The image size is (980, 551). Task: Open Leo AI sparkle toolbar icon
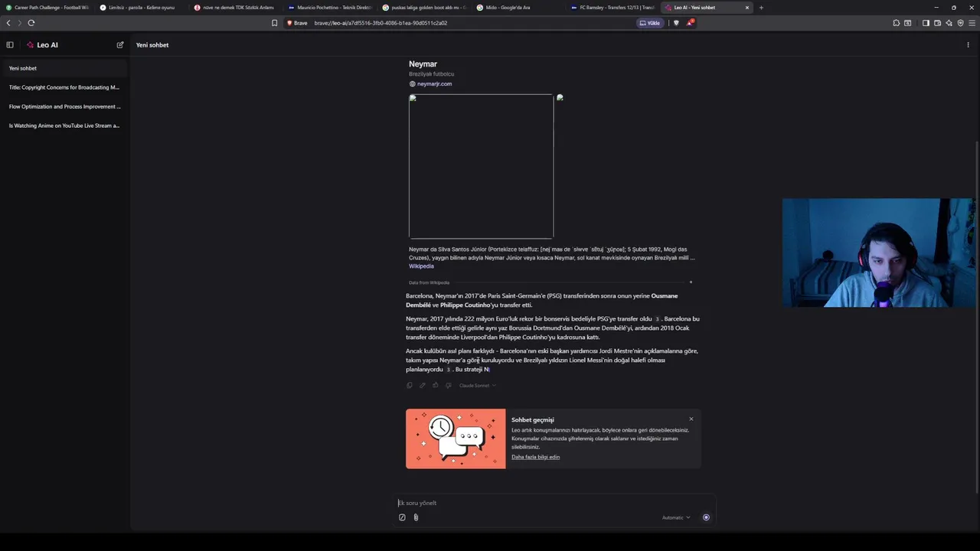[x=949, y=23]
